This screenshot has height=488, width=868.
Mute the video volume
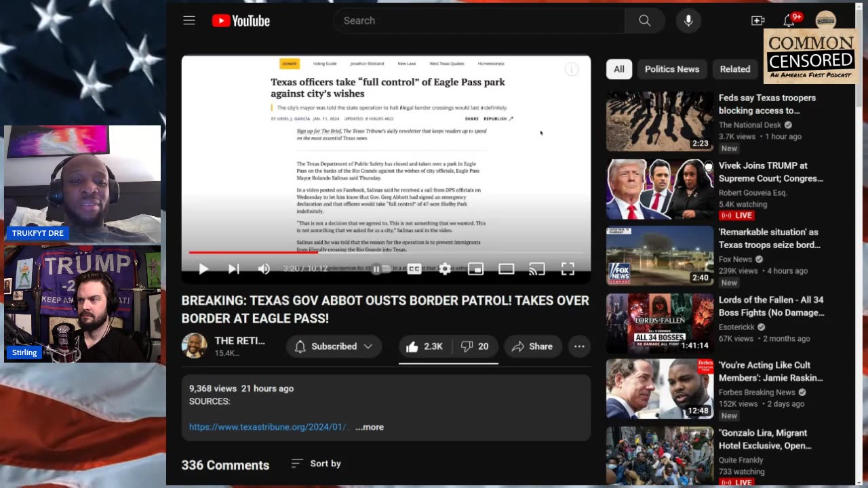264,269
